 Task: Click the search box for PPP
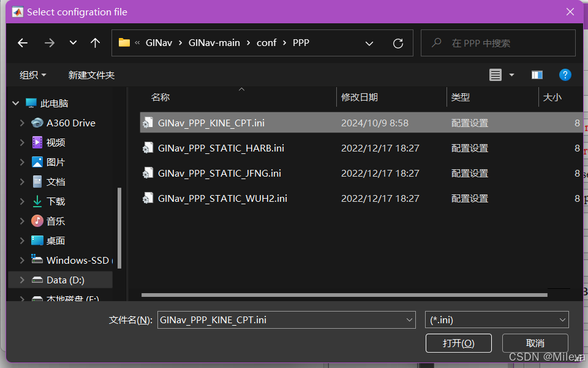[x=498, y=43]
